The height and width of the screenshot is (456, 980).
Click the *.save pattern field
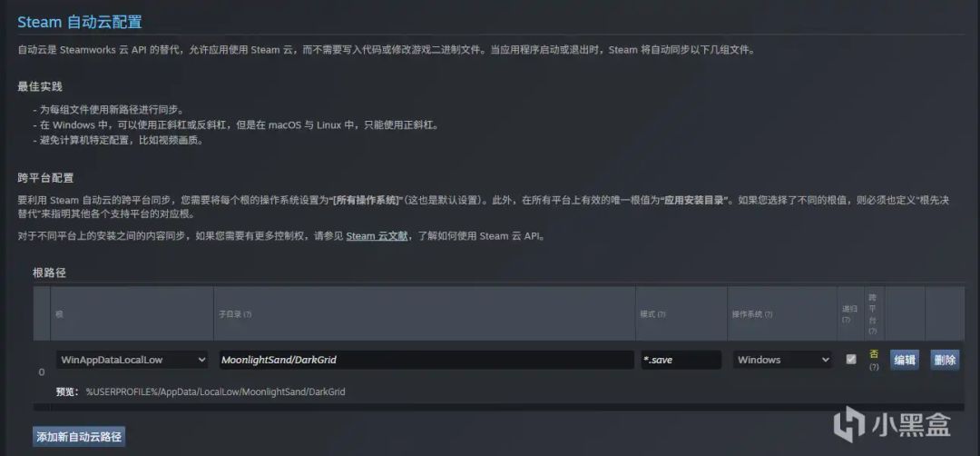pyautogui.click(x=681, y=360)
